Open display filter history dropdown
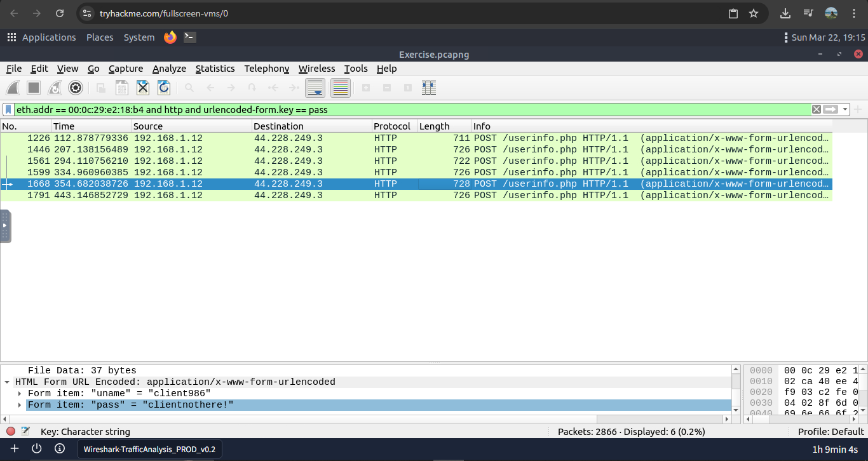 [845, 109]
